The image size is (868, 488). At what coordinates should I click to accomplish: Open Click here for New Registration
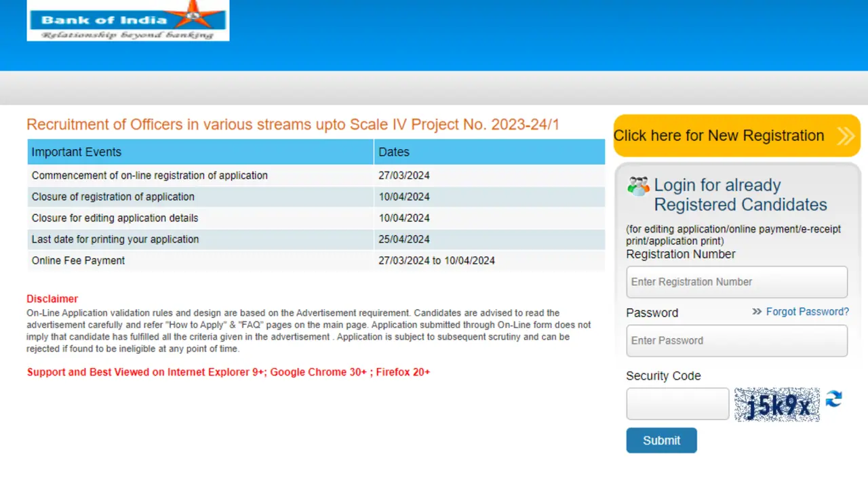tap(719, 136)
